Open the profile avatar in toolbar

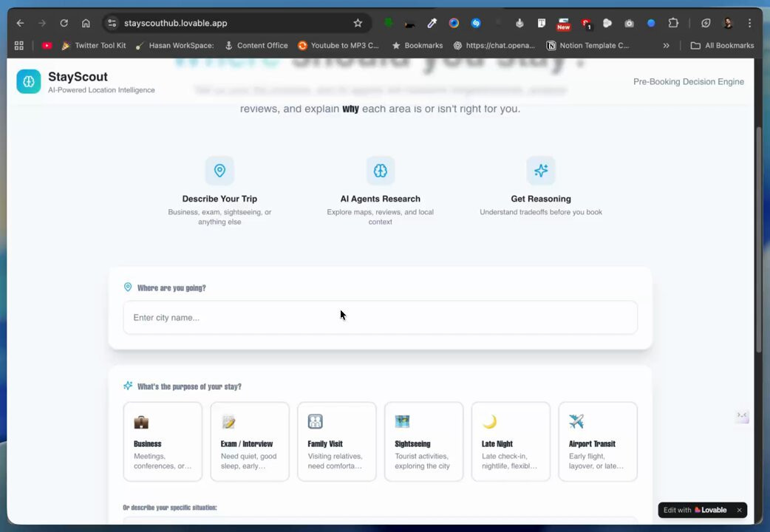point(728,23)
